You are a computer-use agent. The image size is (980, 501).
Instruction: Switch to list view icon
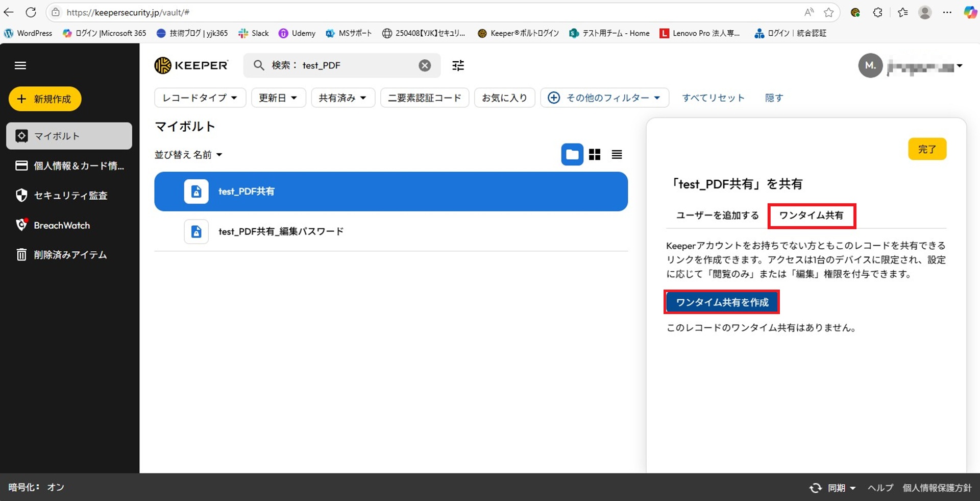point(617,155)
